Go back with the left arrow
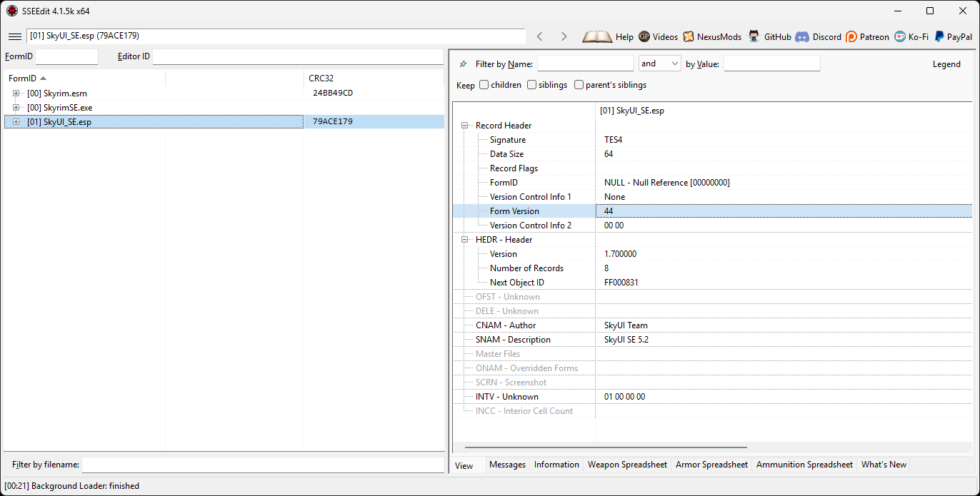 click(x=540, y=36)
